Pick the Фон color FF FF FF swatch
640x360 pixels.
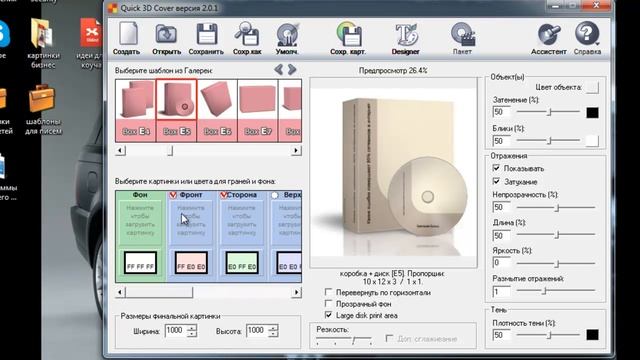pos(140,262)
